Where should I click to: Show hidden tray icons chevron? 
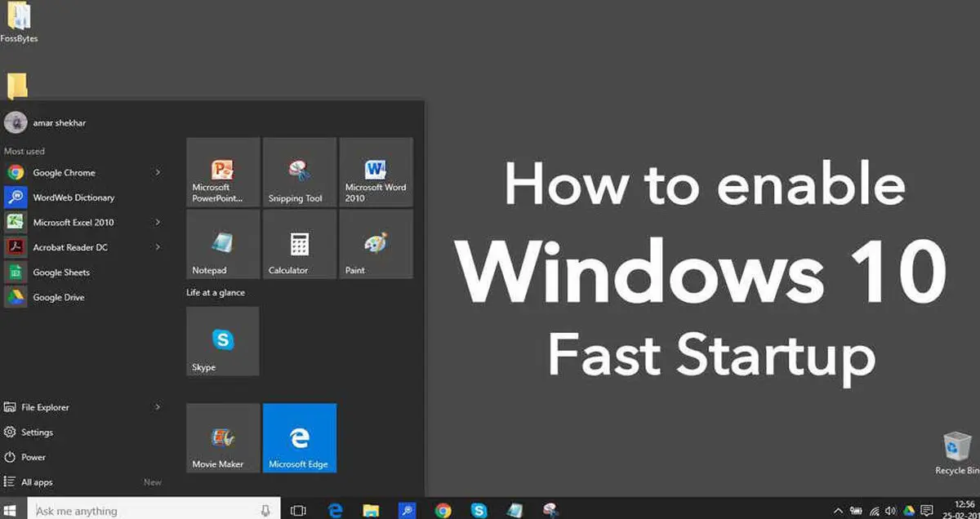click(838, 511)
